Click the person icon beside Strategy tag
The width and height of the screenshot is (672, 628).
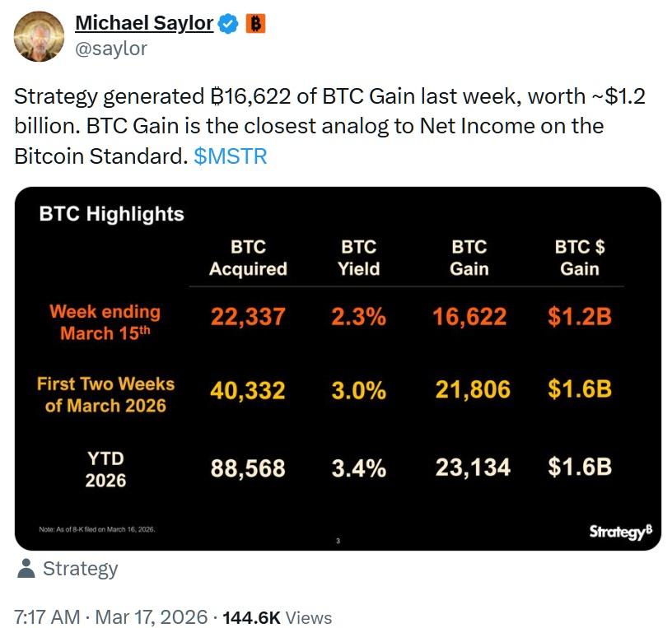(26, 569)
